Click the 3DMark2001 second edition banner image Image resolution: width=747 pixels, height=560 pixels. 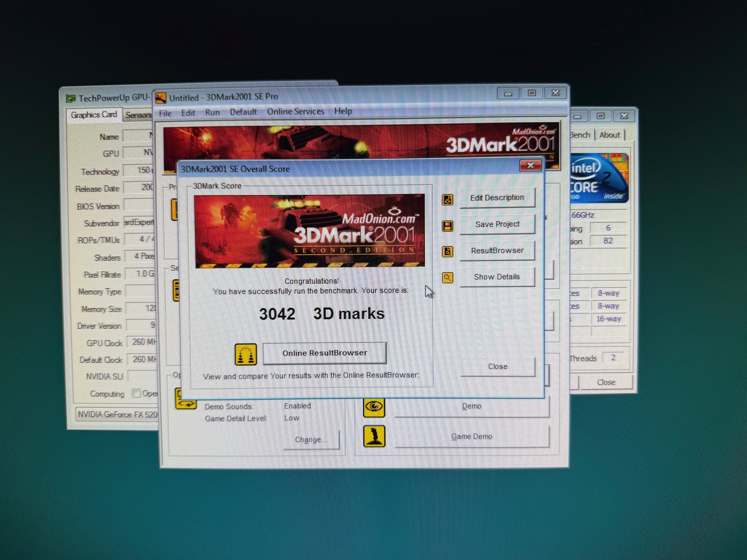pyautogui.click(x=310, y=231)
